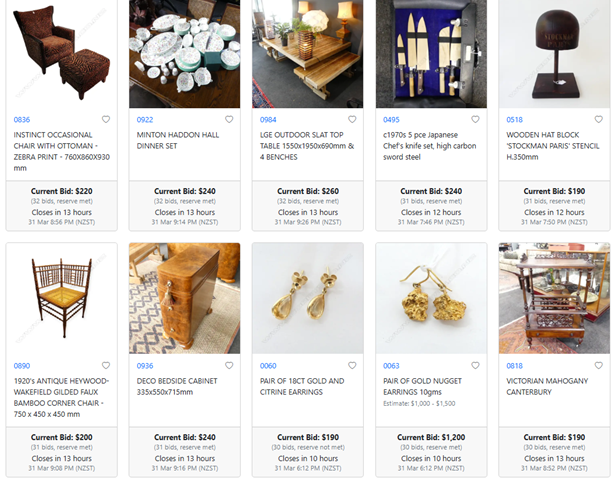Click heart icon for Minton Haddon Hall set

[229, 119]
